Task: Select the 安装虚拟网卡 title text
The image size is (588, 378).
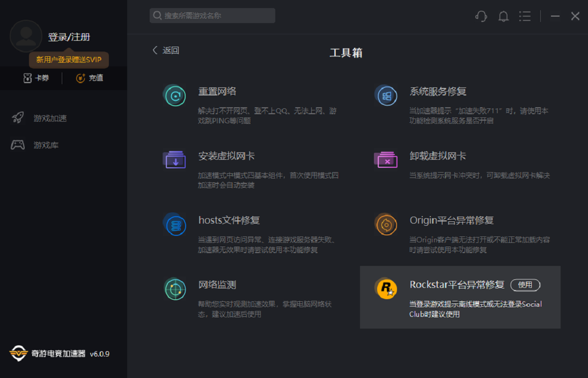Action: click(x=226, y=156)
